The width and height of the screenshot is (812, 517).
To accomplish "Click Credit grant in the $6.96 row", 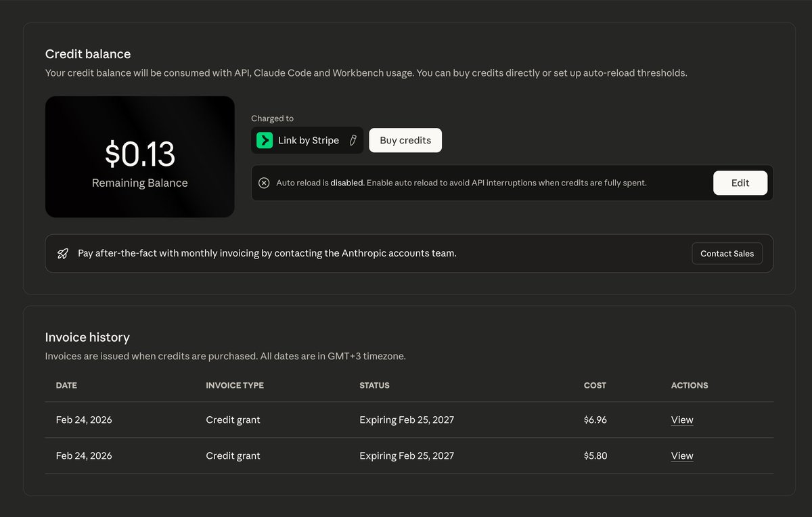I will pos(233,420).
